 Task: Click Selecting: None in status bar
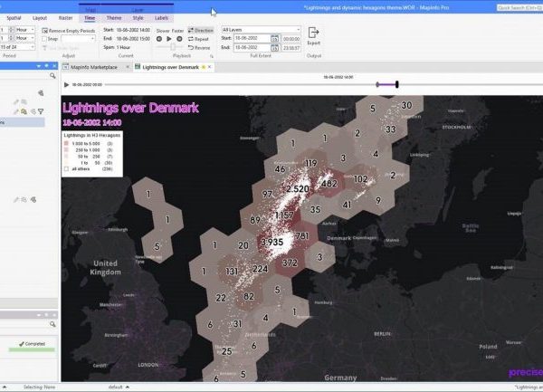[39, 387]
